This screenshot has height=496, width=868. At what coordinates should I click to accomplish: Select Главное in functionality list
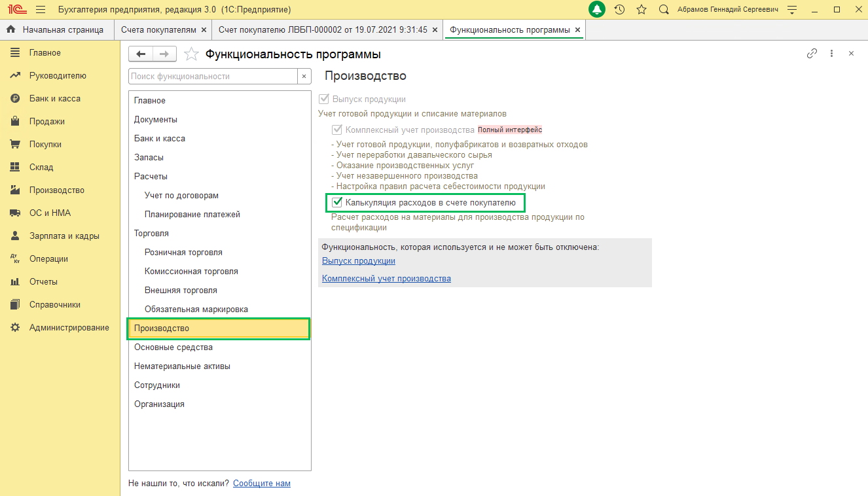[219, 100]
